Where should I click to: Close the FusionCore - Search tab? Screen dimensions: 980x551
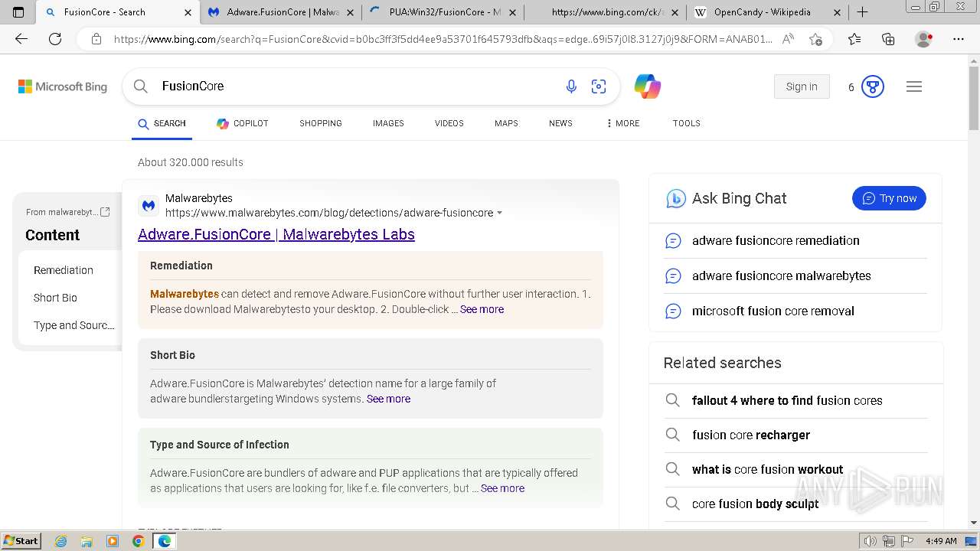188,12
